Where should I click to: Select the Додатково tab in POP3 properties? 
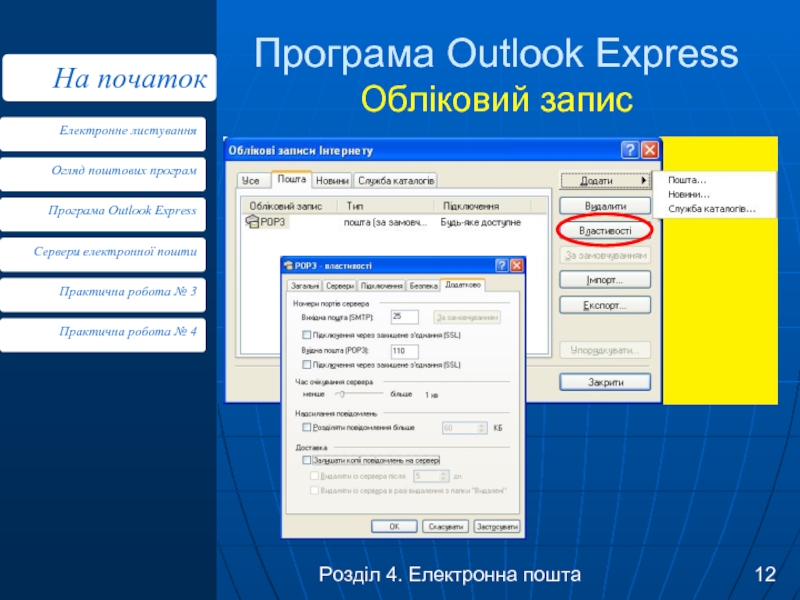(463, 285)
